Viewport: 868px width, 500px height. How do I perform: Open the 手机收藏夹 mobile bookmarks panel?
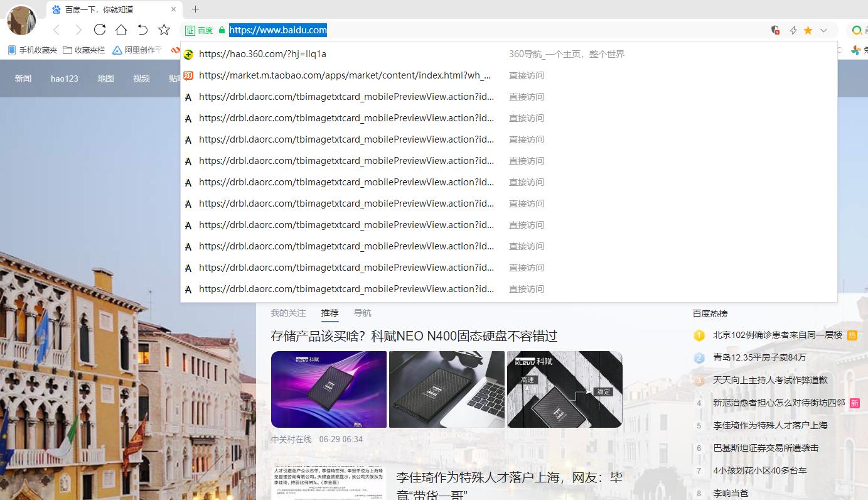click(28, 50)
